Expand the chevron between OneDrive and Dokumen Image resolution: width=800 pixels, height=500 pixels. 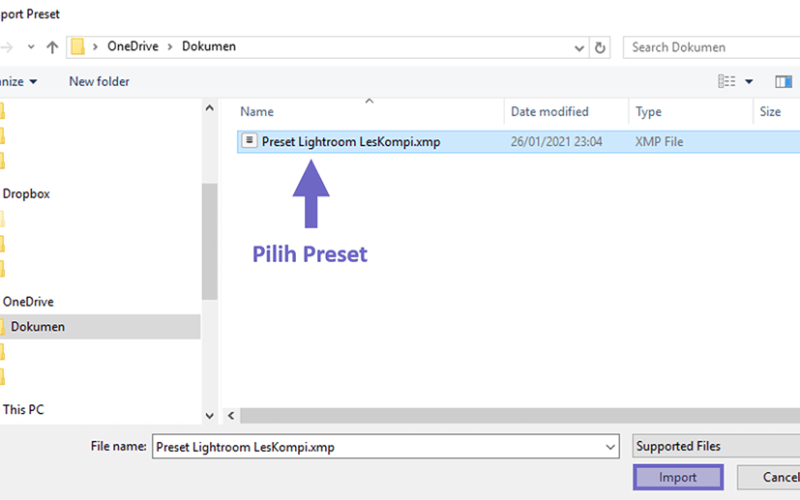170,47
